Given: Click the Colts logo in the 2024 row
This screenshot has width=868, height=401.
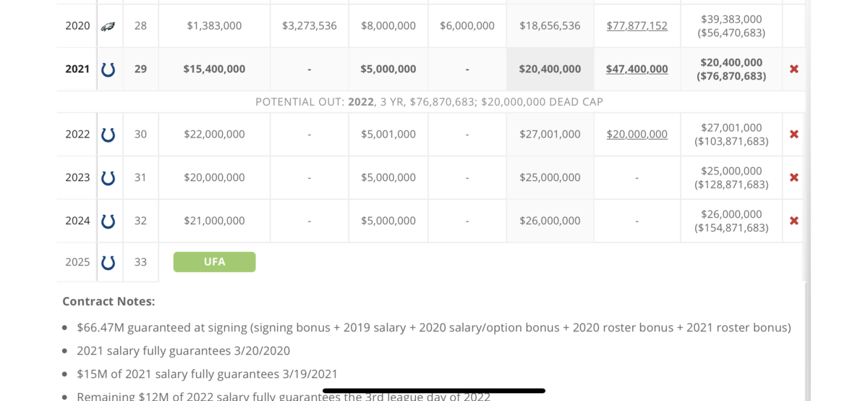Looking at the screenshot, I should [108, 221].
